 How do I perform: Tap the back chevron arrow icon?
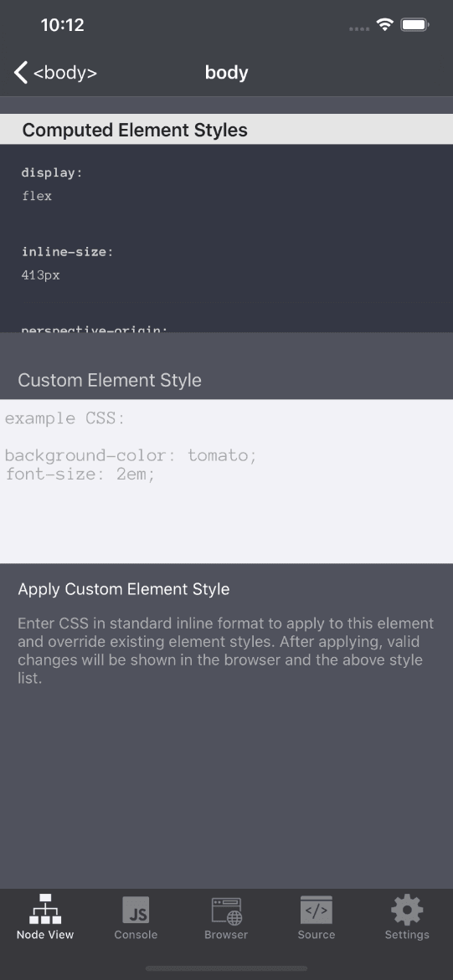tap(21, 73)
